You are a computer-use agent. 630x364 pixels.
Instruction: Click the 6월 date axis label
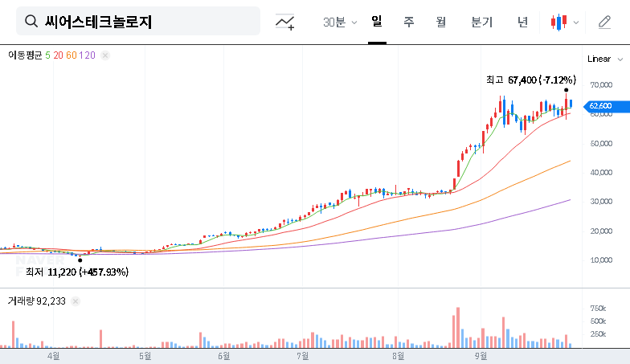(223, 356)
